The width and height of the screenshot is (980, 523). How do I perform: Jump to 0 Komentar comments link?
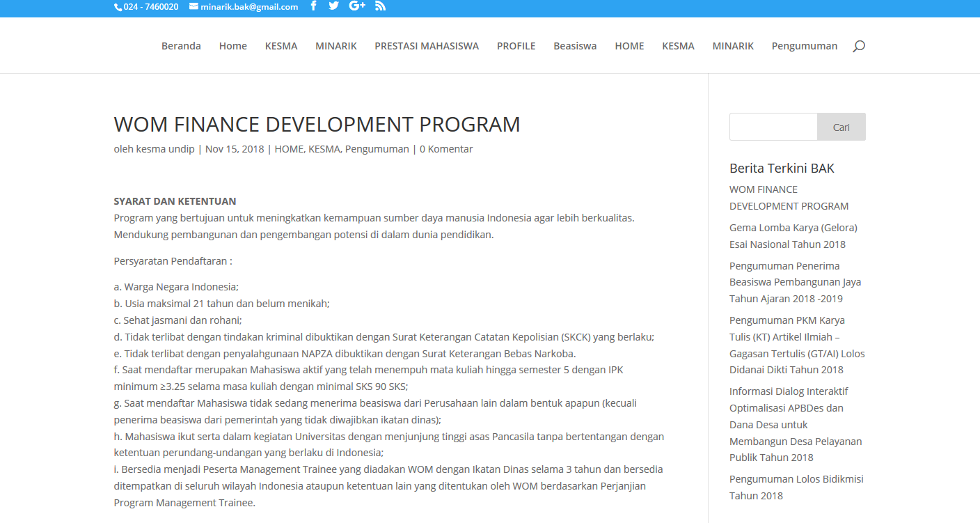(446, 149)
